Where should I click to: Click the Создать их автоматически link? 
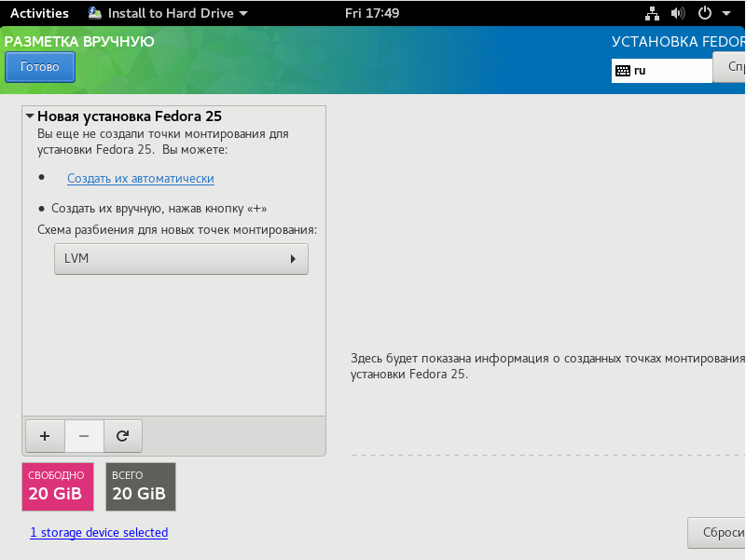[141, 179]
